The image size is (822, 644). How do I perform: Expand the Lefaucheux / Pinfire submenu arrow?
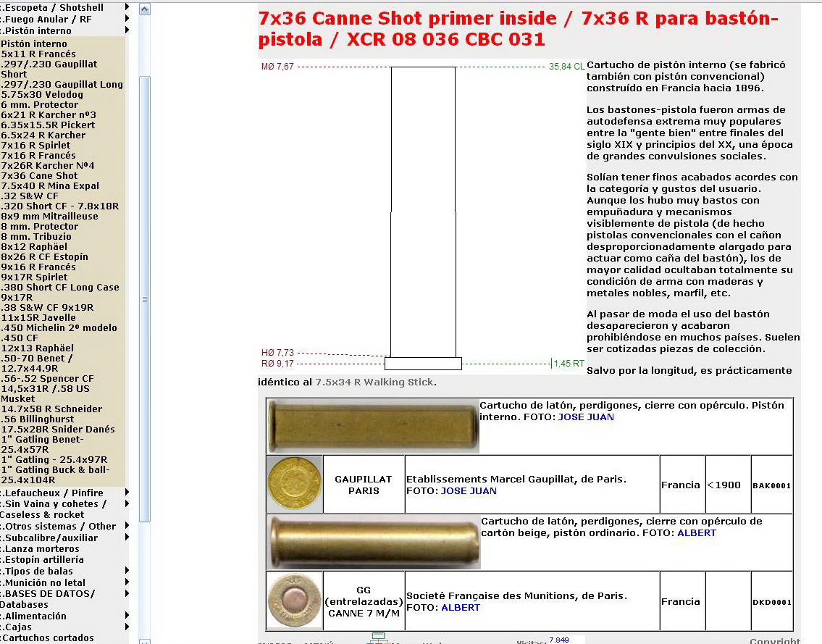point(127,493)
